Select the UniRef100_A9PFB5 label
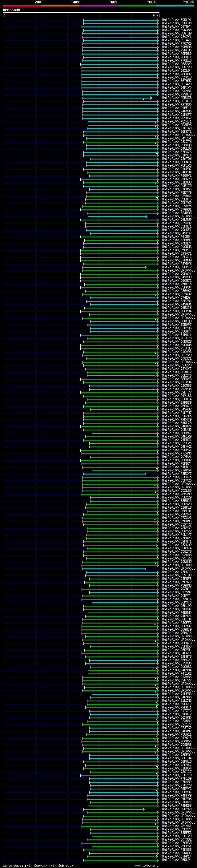This screenshot has height=868, width=197. tap(176, 50)
